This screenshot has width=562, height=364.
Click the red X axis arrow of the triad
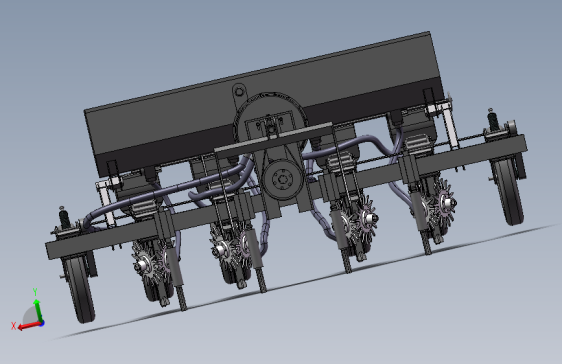[29, 325]
